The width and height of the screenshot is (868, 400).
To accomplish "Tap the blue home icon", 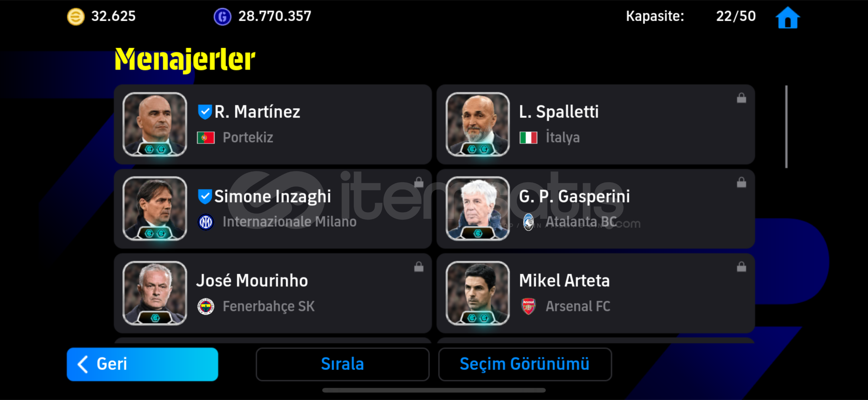I will click(x=788, y=17).
